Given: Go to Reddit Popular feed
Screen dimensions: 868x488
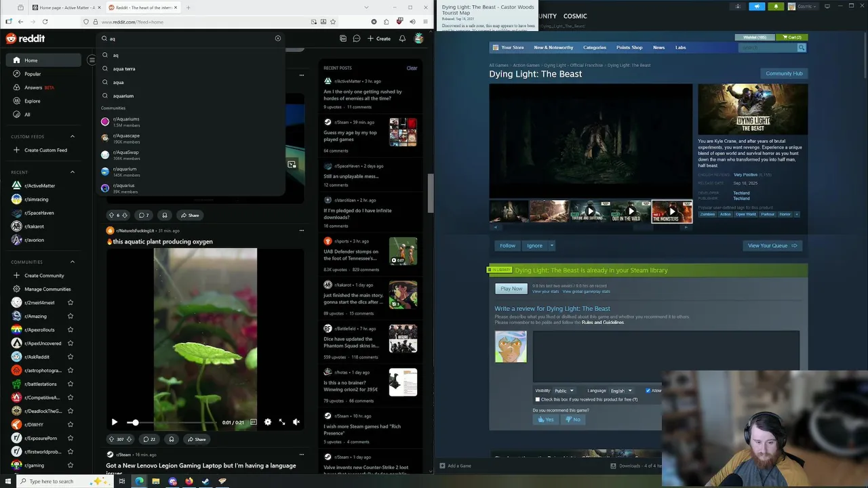Looking at the screenshot, I should click(43, 74).
